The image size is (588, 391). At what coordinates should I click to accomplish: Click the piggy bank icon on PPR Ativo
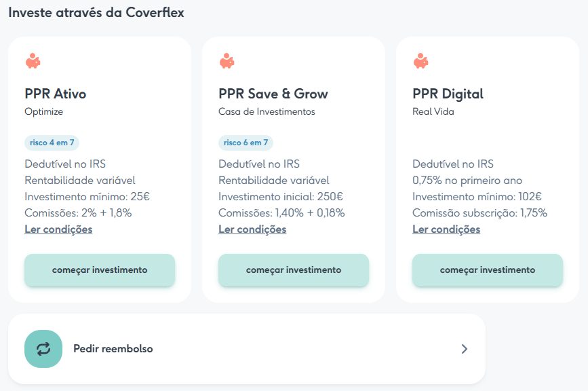point(33,61)
